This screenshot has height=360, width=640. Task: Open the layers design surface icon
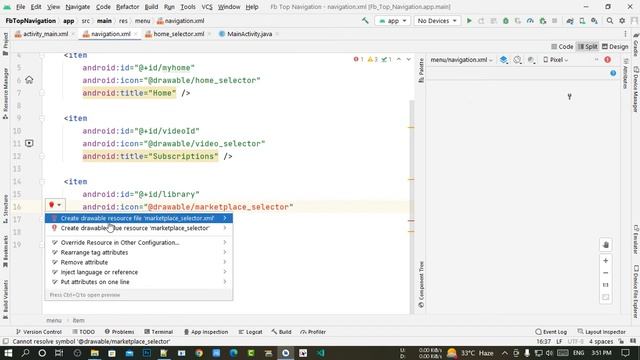(504, 60)
